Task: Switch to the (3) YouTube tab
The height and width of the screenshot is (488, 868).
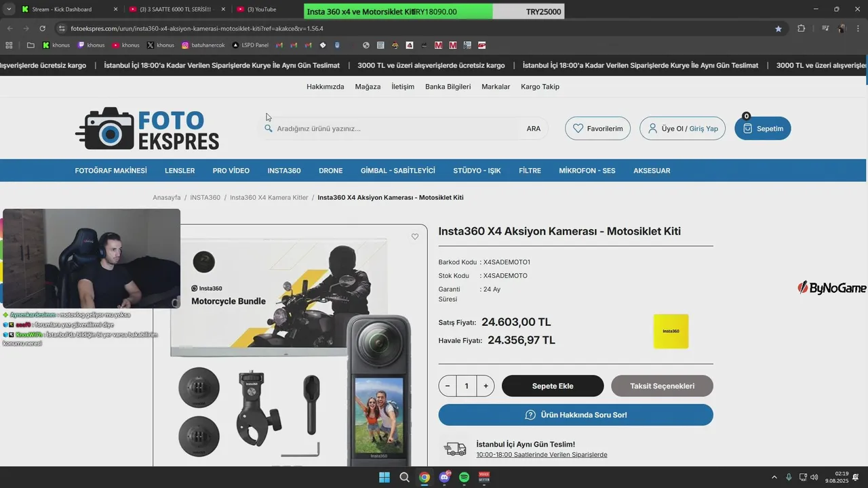Action: [261, 9]
